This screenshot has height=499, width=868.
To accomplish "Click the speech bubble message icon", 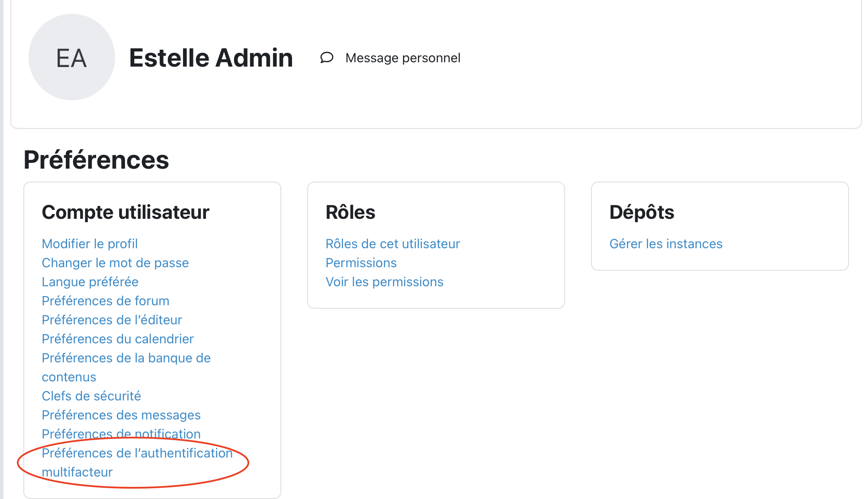I will click(327, 58).
